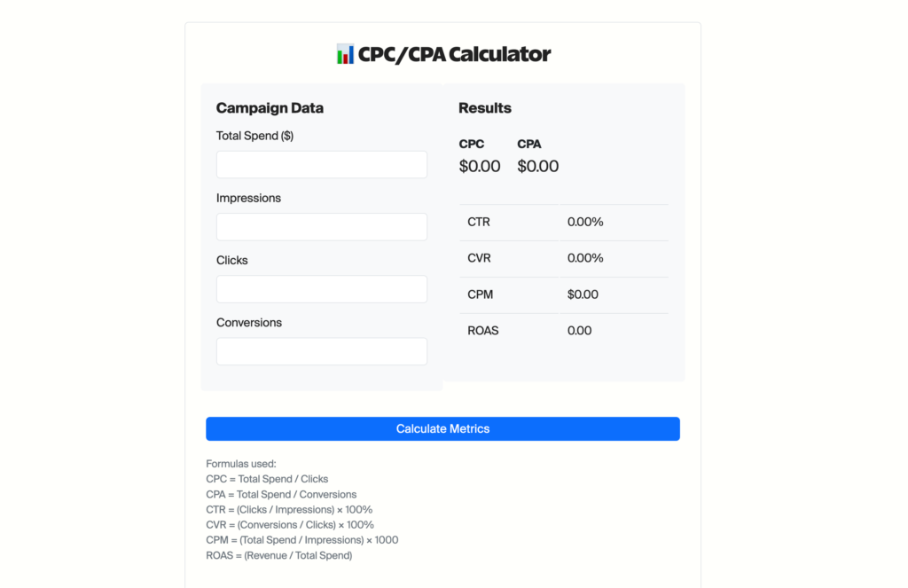Click the CTR row in Results
The height and width of the screenshot is (588, 908).
(x=563, y=222)
